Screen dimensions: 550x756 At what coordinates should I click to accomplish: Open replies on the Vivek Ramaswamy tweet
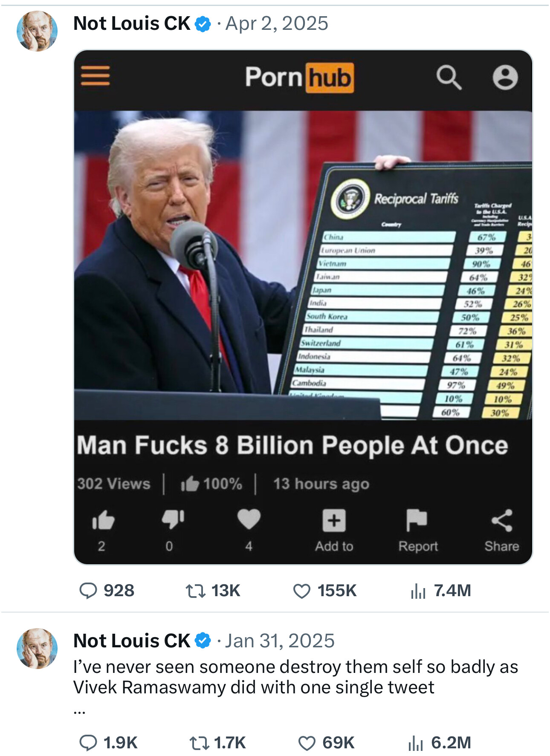pos(89,743)
